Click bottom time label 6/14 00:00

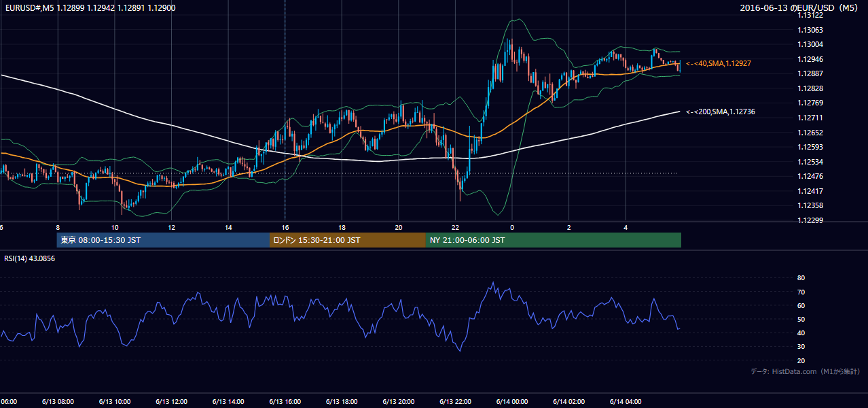click(x=512, y=401)
